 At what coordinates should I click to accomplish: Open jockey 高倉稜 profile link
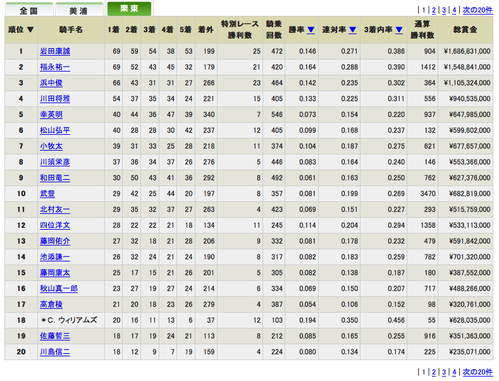[51, 304]
